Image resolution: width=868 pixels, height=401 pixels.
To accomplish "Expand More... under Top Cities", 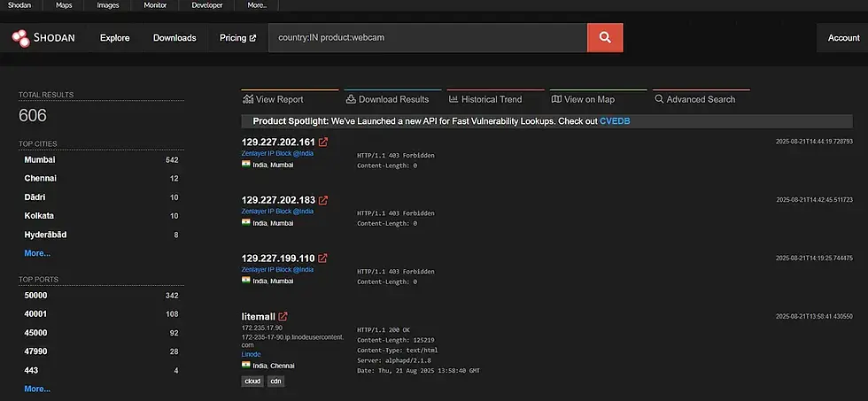I will point(37,253).
